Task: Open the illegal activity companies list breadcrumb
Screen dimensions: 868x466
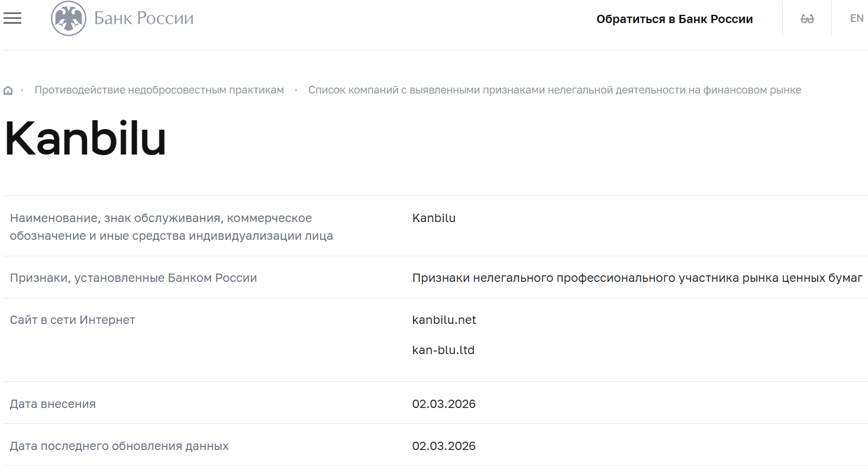Action: pos(555,89)
